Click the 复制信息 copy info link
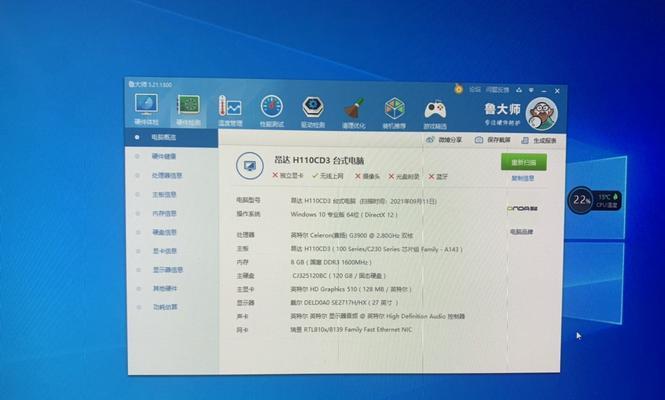Screen dimensions: 665x400 [x=523, y=179]
